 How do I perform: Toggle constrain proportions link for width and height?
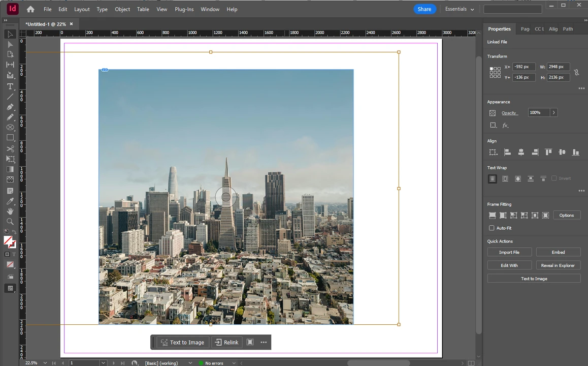coord(577,72)
